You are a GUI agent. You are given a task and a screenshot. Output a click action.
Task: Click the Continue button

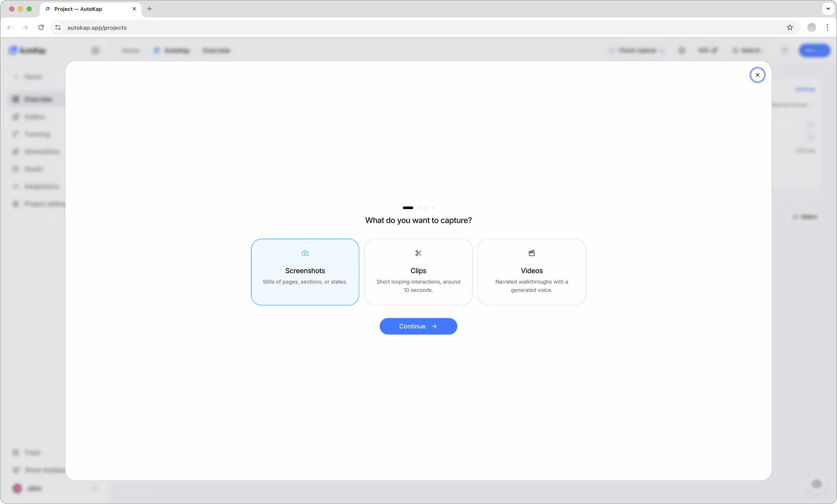[418, 326]
